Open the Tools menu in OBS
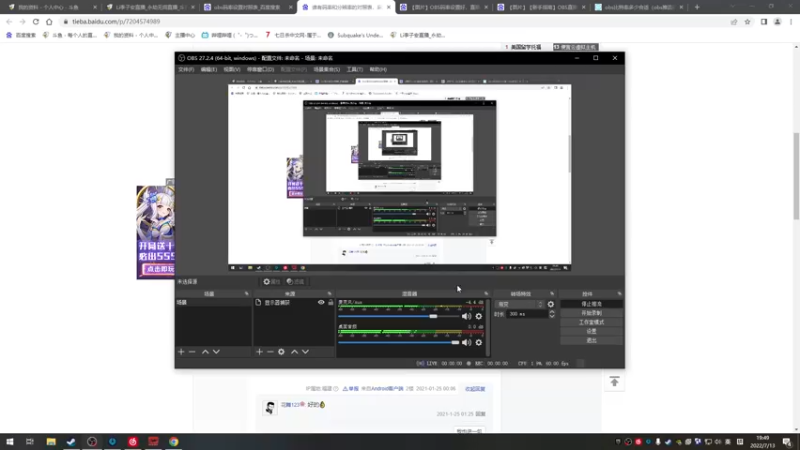Screen dimensions: 800x450 355,69
